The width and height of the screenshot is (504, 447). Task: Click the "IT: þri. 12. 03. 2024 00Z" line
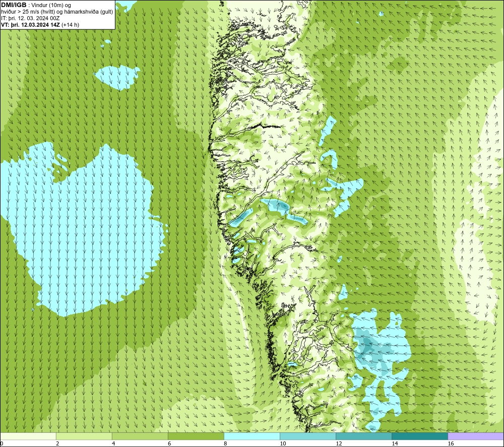coord(31,18)
